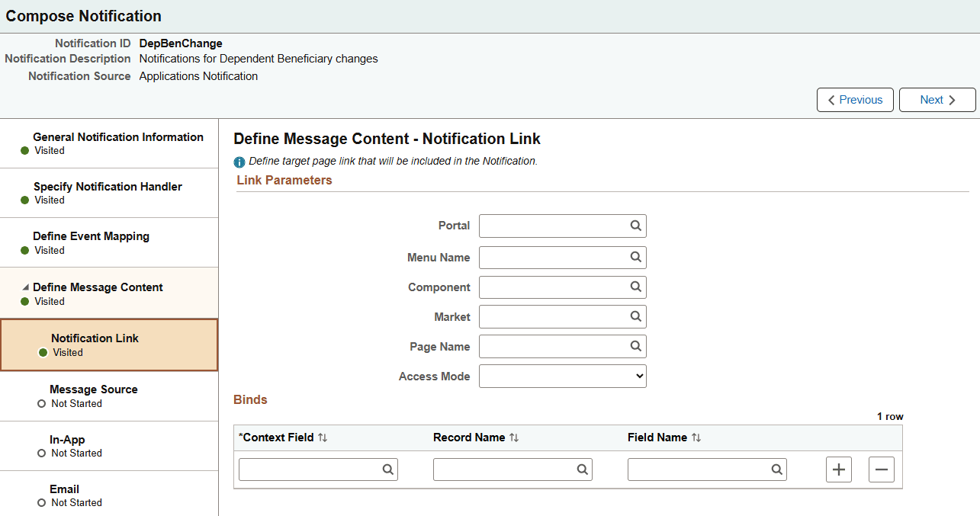Open the Field Name lookup in the Binds grid
The width and height of the screenshot is (980, 516).
(x=777, y=470)
